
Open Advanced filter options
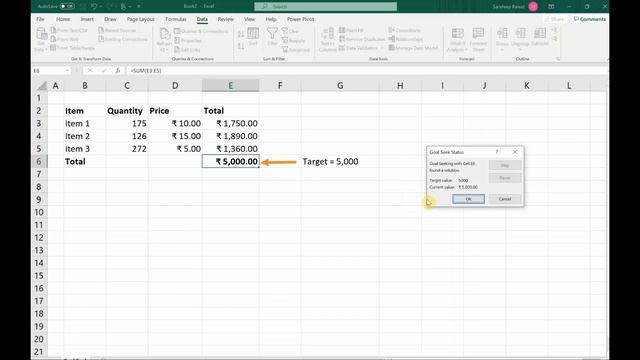pos(296,50)
